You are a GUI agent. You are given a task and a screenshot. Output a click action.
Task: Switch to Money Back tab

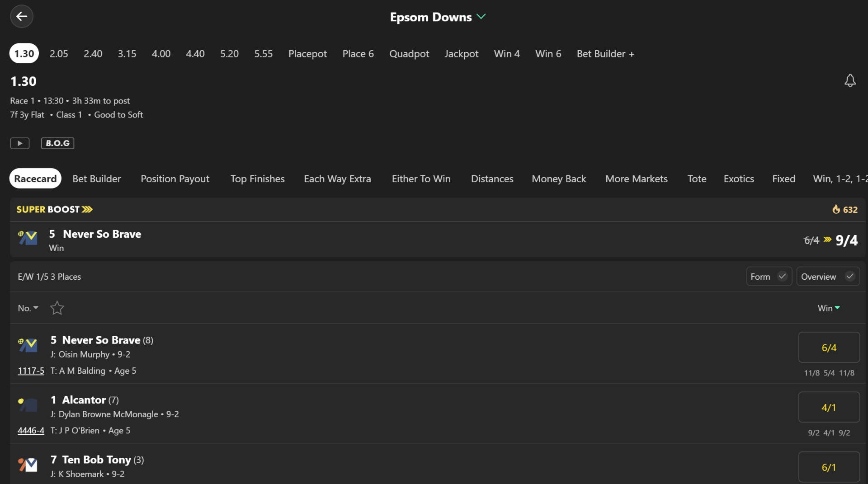click(x=559, y=179)
